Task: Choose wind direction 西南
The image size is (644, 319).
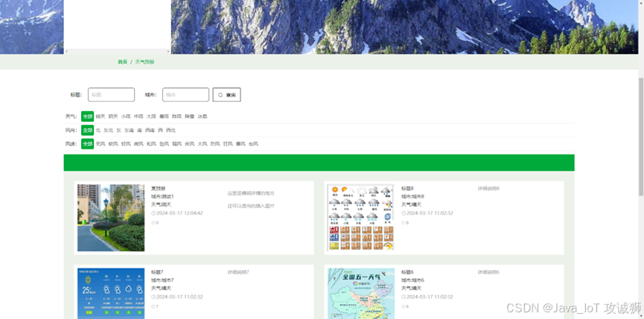Action: [150, 130]
